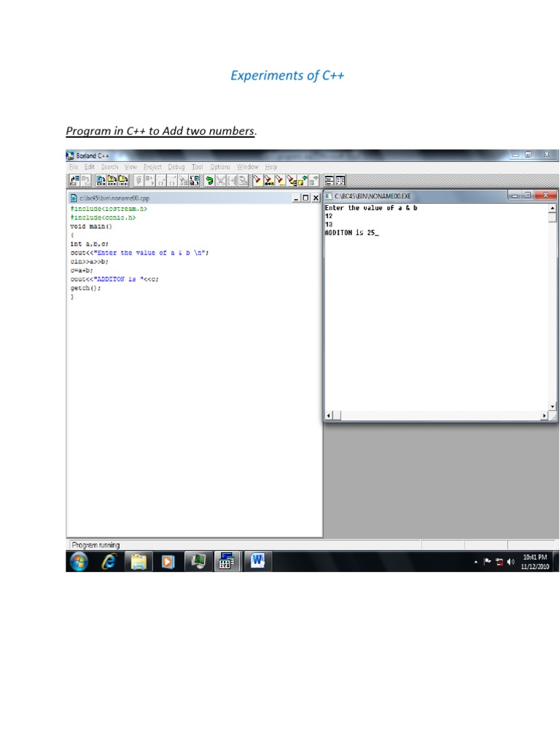This screenshot has height=747, width=560.
Task: Click console text Enter the value of a & b
Action: (x=371, y=208)
